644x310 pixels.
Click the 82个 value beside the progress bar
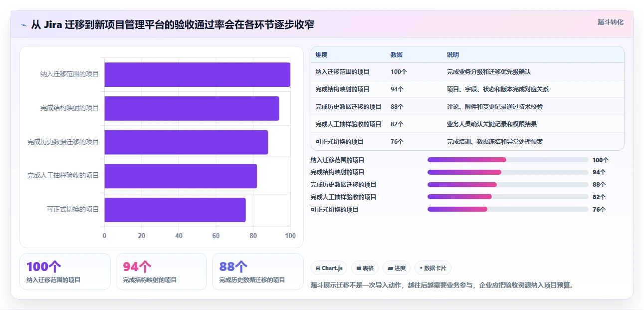599,197
